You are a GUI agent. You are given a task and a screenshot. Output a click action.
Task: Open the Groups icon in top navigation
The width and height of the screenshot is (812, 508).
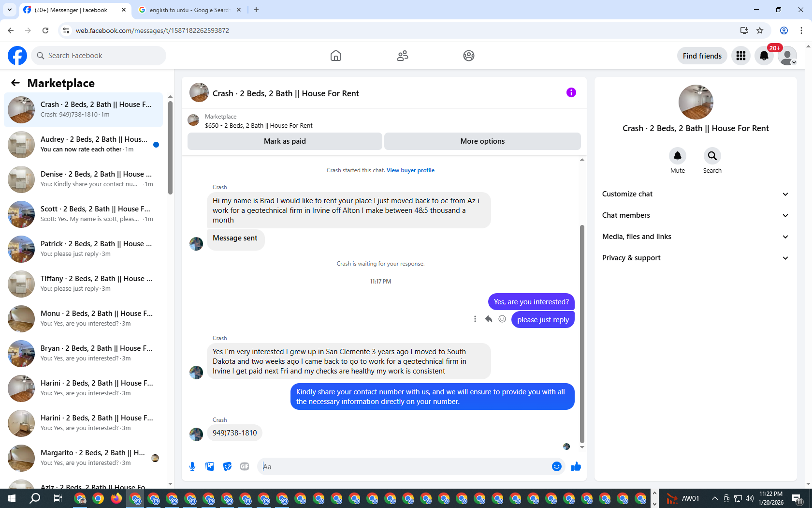(x=469, y=56)
